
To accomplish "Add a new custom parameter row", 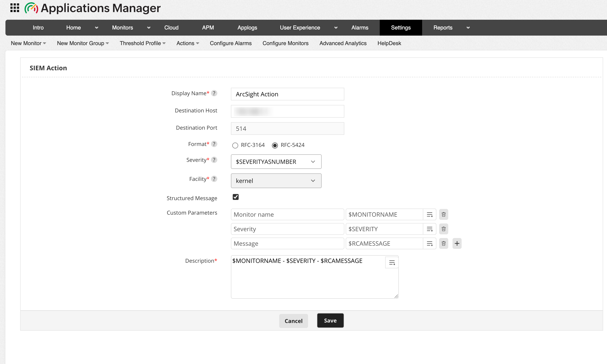I will pyautogui.click(x=457, y=244).
